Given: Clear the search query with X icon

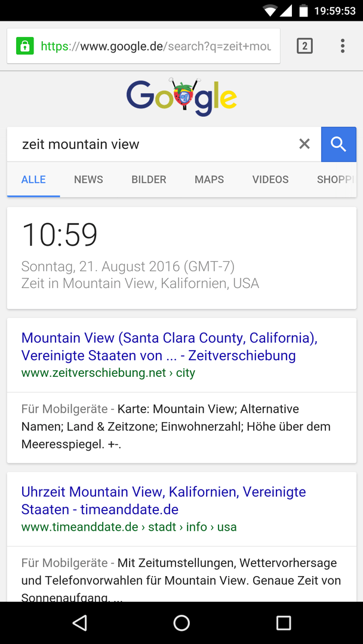Looking at the screenshot, I should [x=304, y=144].
